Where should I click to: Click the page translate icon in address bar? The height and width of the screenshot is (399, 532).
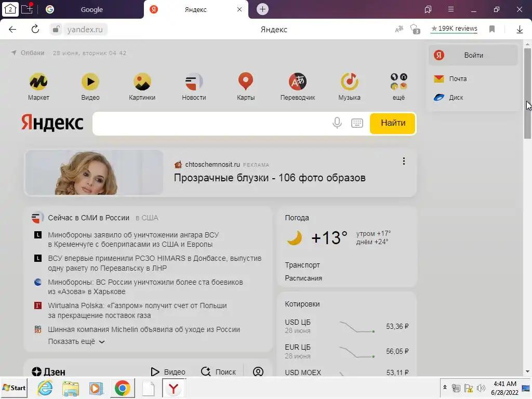pyautogui.click(x=399, y=29)
